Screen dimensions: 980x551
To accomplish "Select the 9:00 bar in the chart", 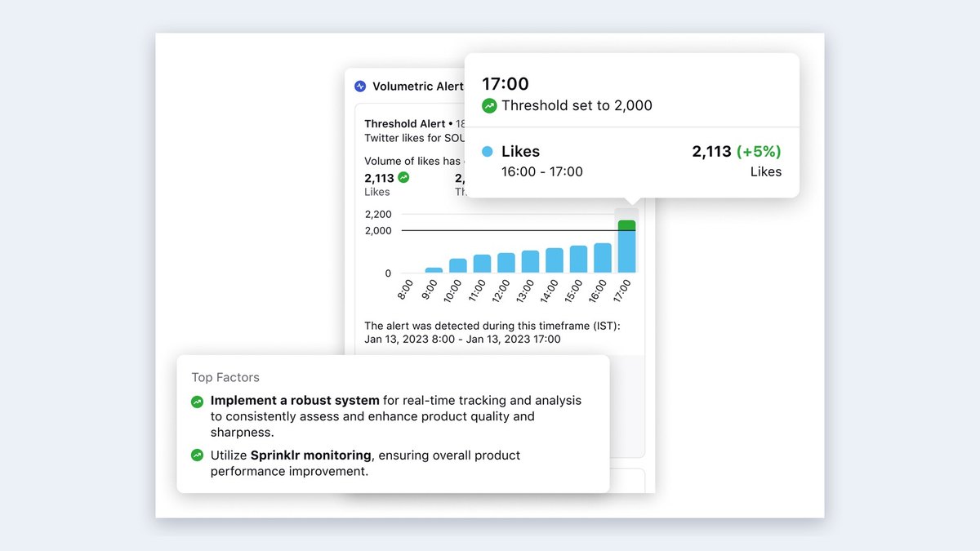I will pos(434,270).
